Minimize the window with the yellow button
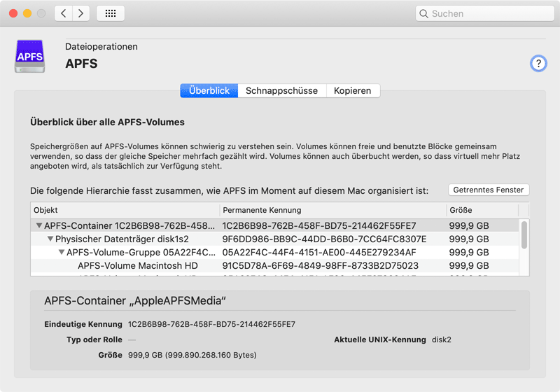 (27, 13)
